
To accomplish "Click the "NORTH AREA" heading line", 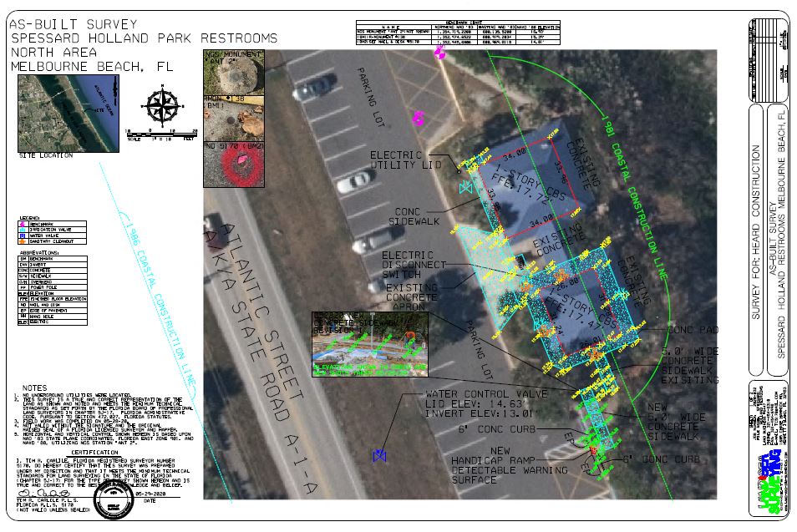I will [53, 53].
